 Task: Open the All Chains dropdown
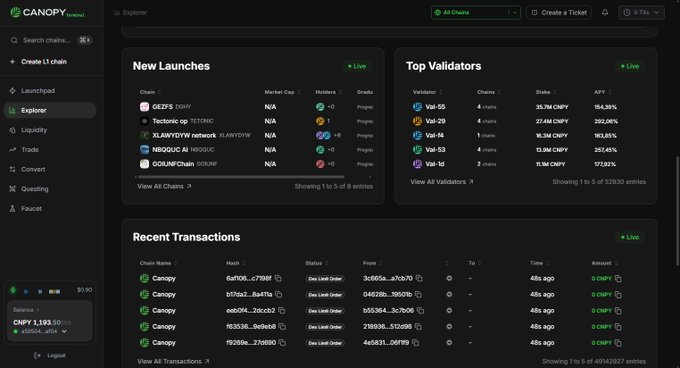476,13
